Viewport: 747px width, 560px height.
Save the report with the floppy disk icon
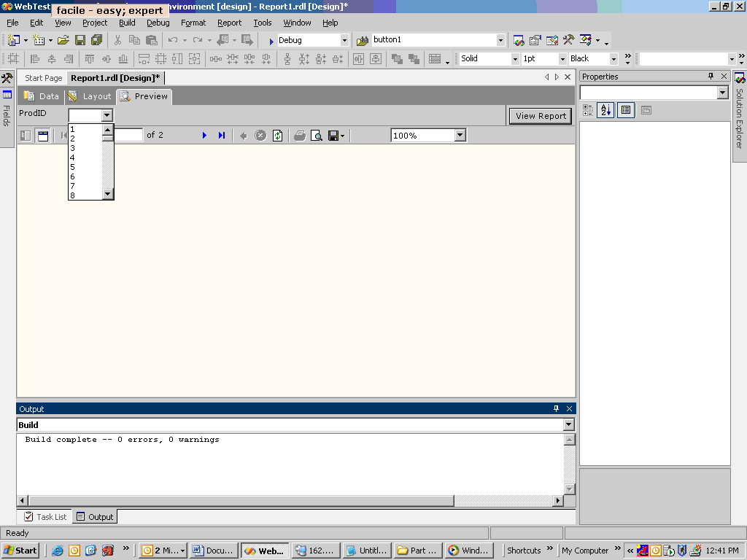pyautogui.click(x=80, y=41)
